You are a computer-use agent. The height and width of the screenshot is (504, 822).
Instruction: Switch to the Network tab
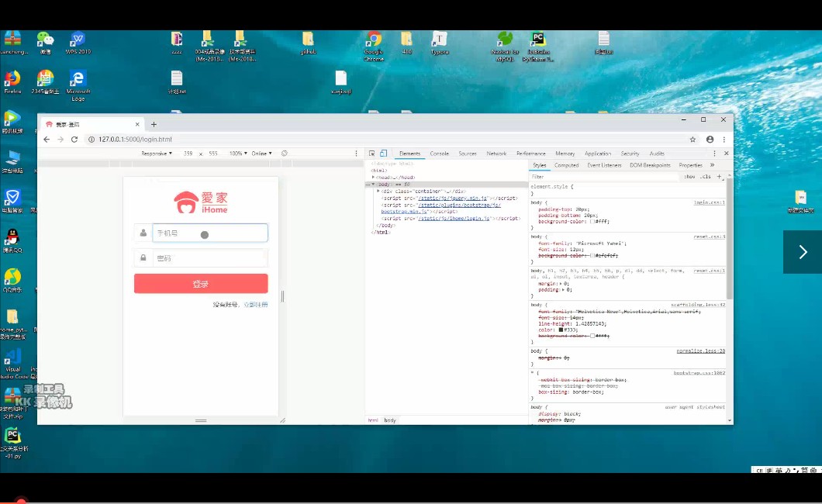(496, 154)
